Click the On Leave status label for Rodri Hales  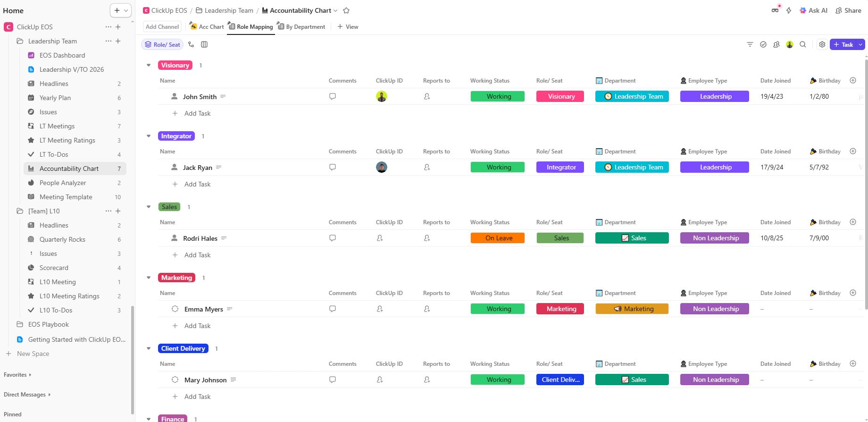pyautogui.click(x=497, y=238)
